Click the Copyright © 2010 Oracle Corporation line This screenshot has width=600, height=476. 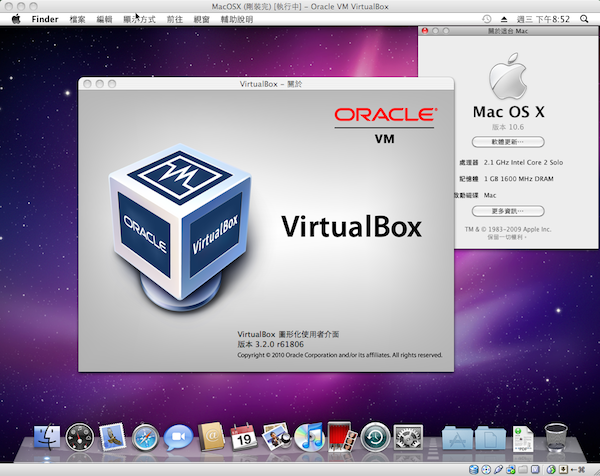(339, 355)
